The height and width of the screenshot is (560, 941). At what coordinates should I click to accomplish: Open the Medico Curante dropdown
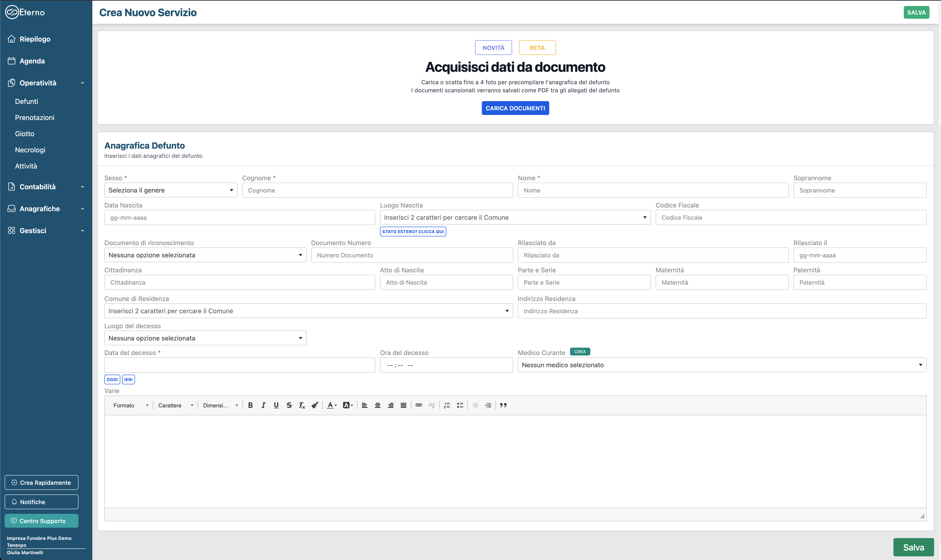coord(721,365)
